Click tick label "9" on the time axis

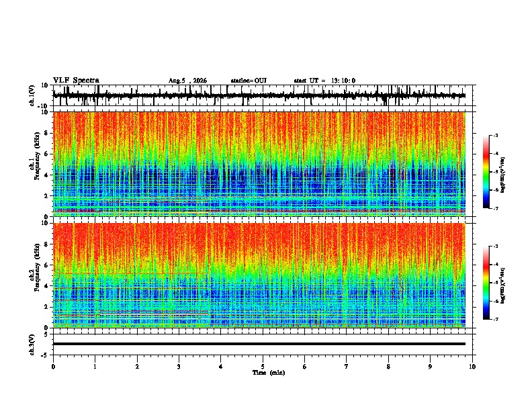pos(430,367)
